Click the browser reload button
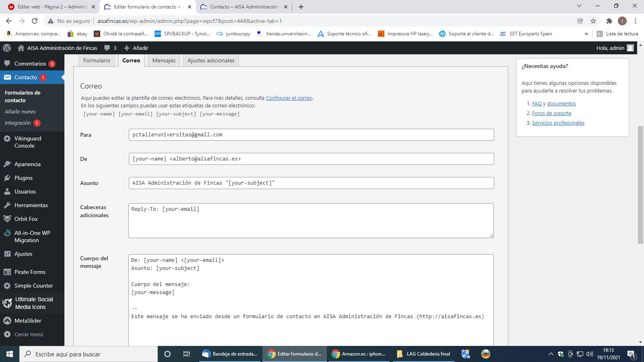This screenshot has height=362, width=644. pos(35,21)
